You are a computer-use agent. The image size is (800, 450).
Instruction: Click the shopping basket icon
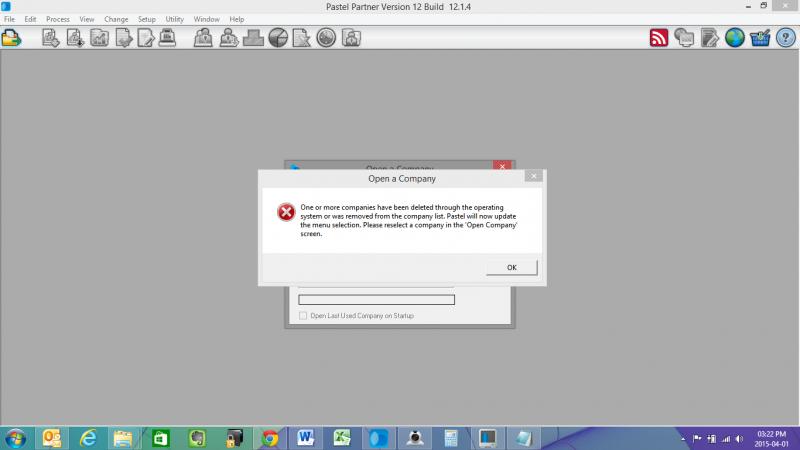[760, 38]
